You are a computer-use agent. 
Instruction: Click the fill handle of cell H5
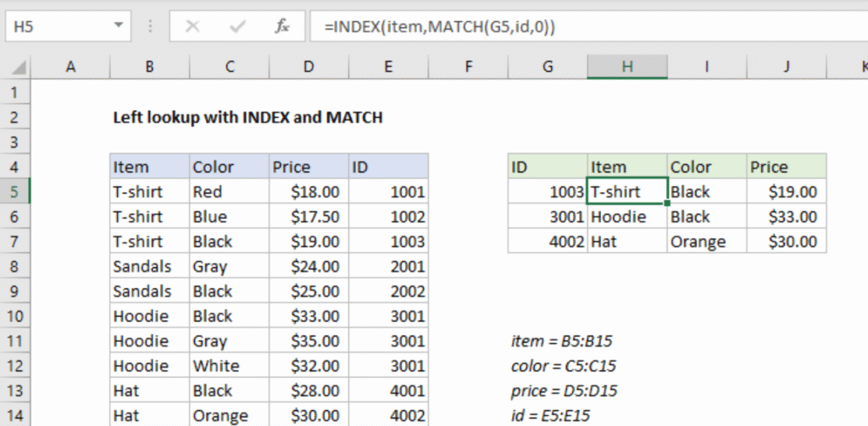click(x=668, y=203)
